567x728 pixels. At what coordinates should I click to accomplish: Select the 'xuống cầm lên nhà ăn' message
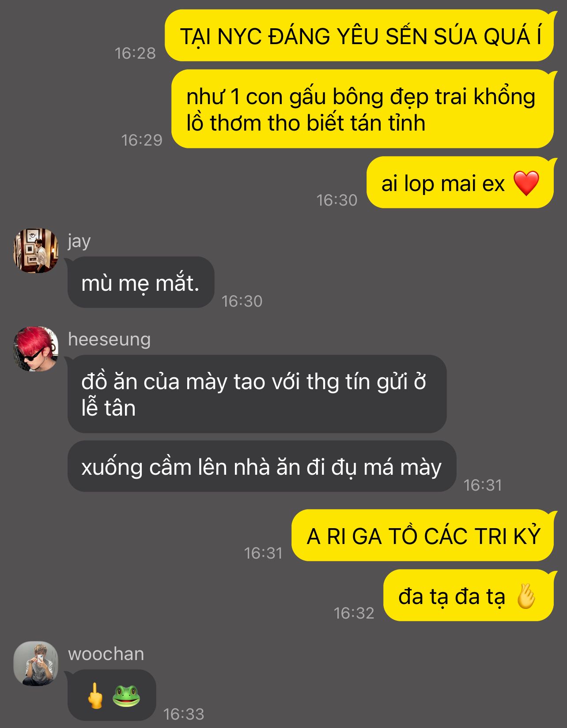point(262,466)
